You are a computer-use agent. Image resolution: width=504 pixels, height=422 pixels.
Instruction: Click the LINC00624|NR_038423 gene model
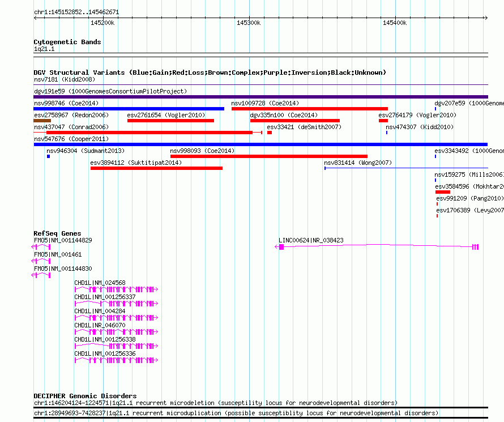click(377, 247)
